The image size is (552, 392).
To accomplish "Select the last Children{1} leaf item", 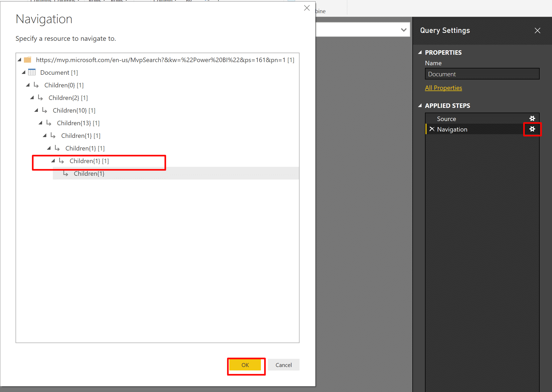I will [89, 173].
